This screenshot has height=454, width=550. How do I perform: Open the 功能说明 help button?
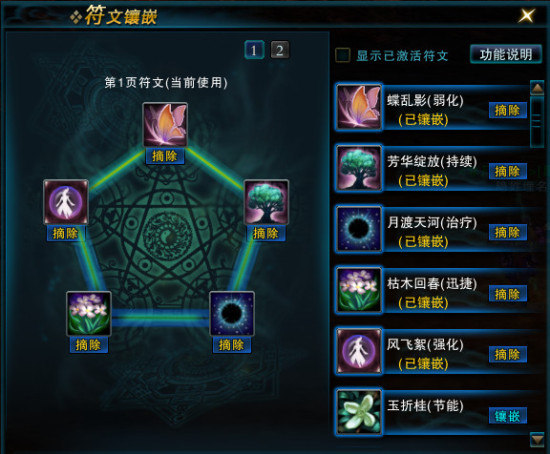tap(506, 54)
